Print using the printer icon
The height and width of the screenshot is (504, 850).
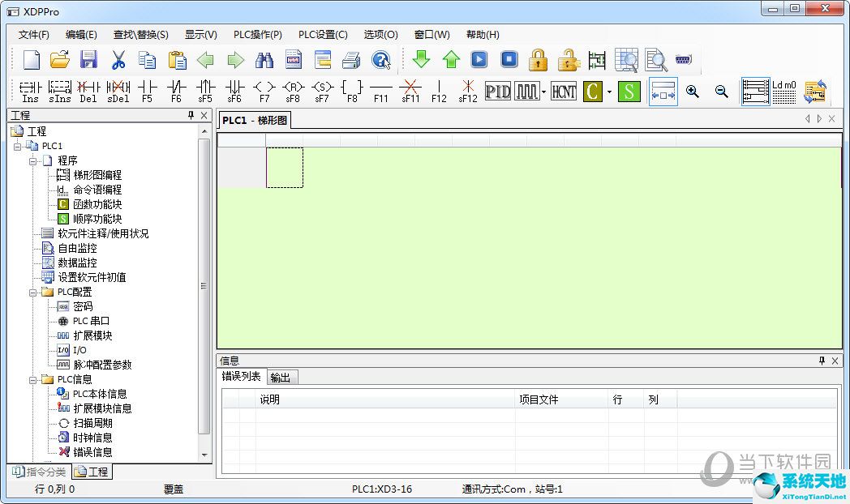pos(351,59)
